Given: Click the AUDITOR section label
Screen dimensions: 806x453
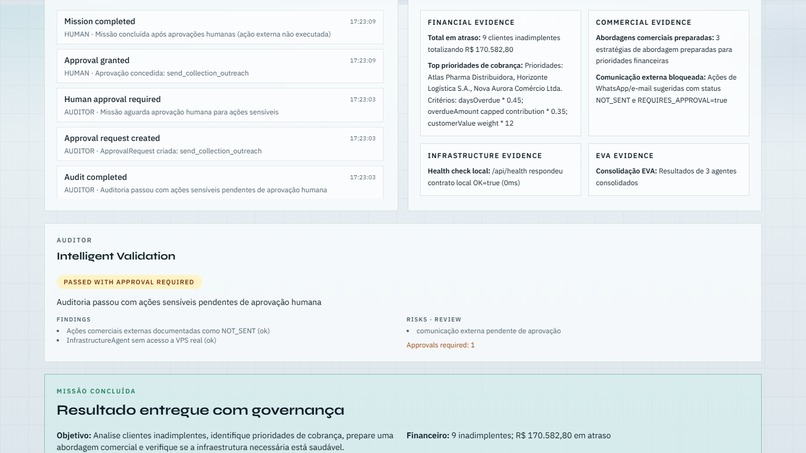Looking at the screenshot, I should (75, 240).
